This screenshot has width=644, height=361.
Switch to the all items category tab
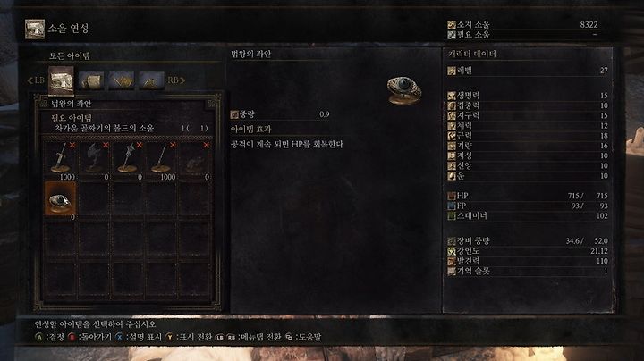[x=61, y=80]
